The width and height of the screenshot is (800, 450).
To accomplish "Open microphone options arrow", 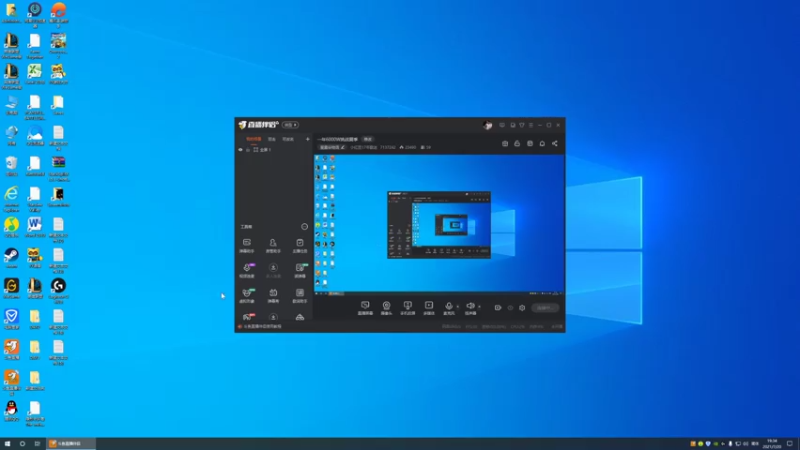I will click(x=457, y=307).
